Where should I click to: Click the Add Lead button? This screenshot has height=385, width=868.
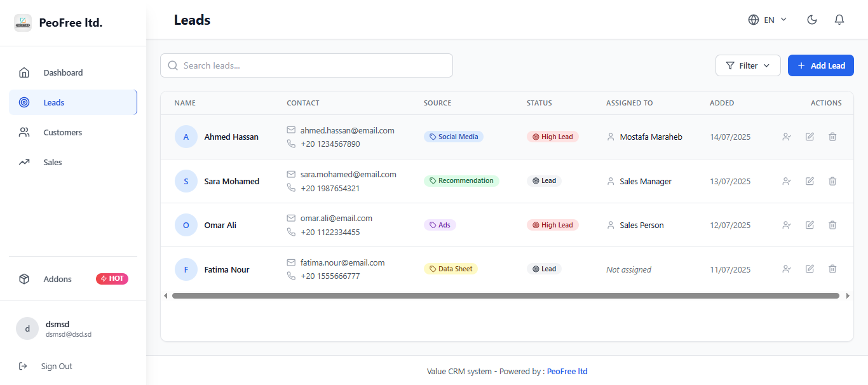(x=820, y=65)
